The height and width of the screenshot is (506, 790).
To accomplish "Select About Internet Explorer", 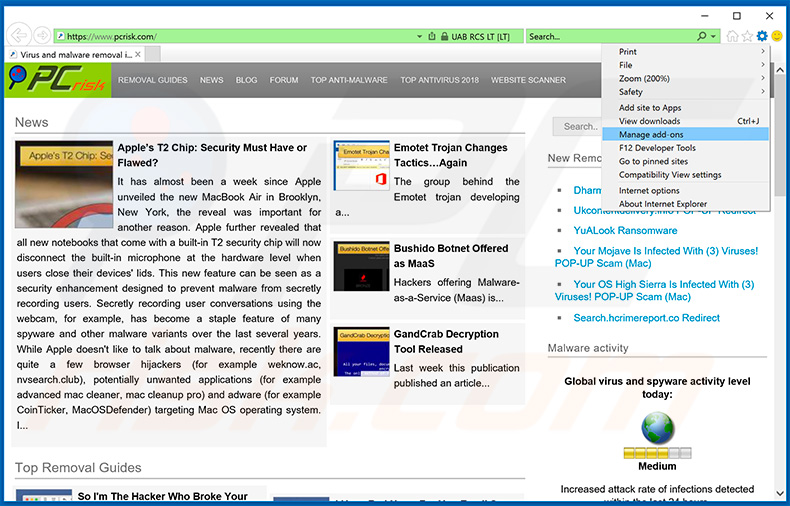I will (686, 204).
